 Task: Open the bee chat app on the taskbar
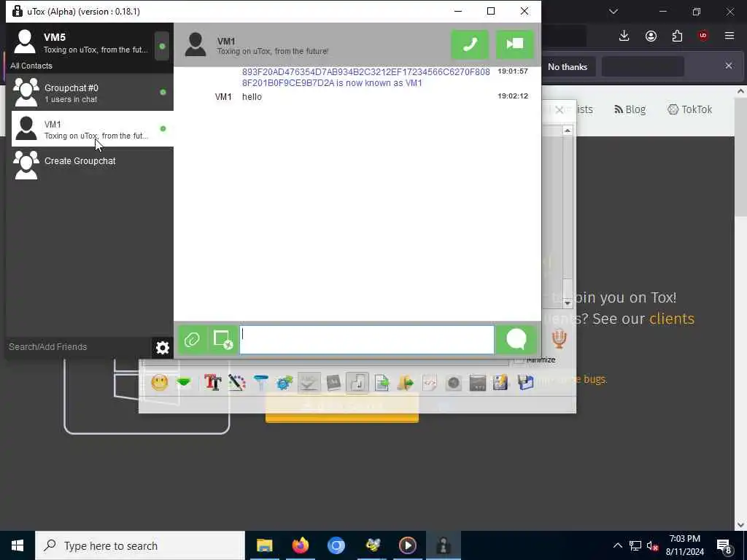(x=372, y=545)
